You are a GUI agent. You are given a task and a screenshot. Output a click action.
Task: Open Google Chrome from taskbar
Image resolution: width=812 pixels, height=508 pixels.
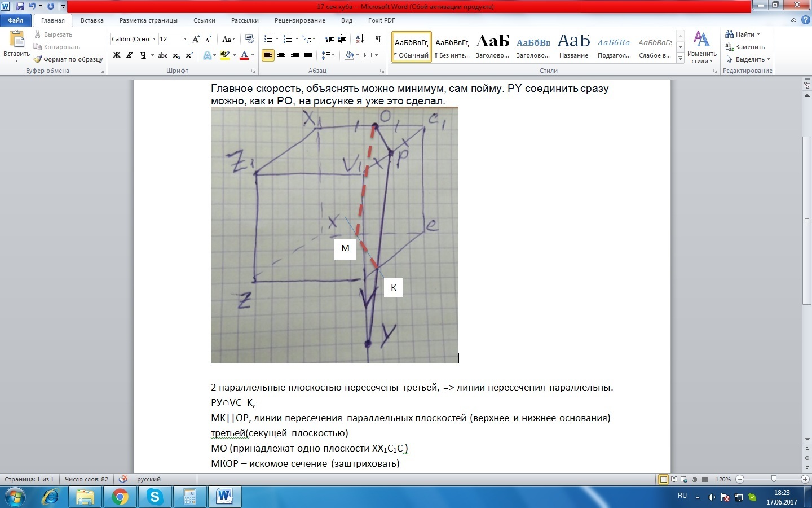click(x=120, y=497)
